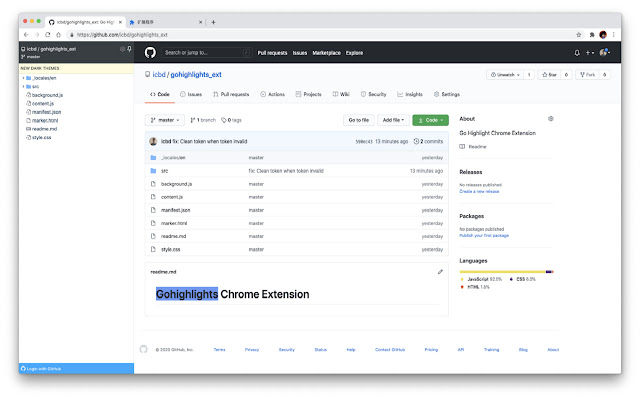The height and width of the screenshot is (400, 640).
Task: Open the Actions tab
Action: pos(273,94)
